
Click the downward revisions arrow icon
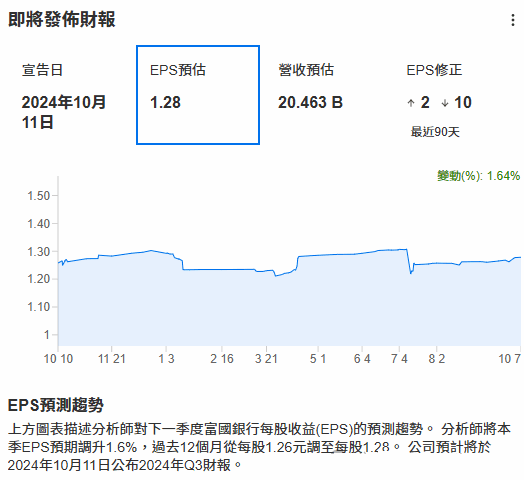[445, 103]
